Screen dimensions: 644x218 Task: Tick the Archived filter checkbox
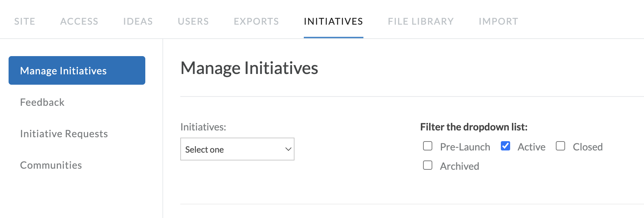pos(428,165)
